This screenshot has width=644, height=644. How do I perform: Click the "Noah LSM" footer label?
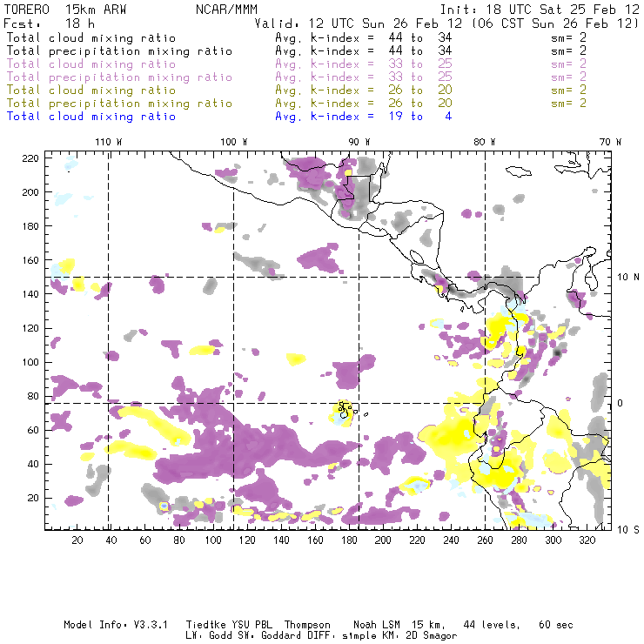377,625
